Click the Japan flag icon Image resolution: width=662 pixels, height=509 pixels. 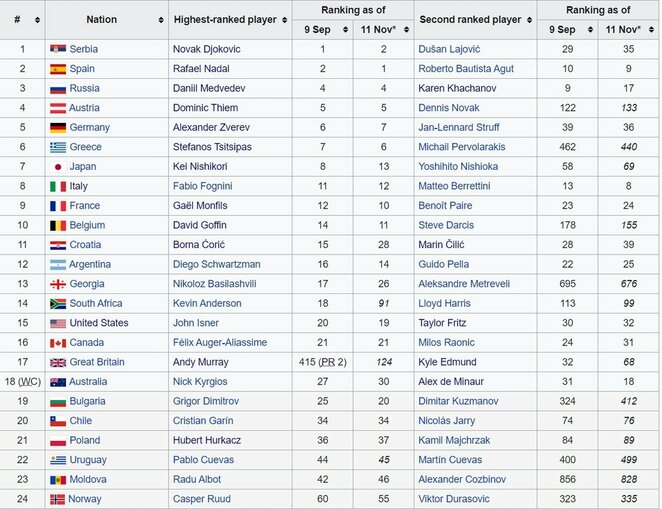click(x=58, y=166)
